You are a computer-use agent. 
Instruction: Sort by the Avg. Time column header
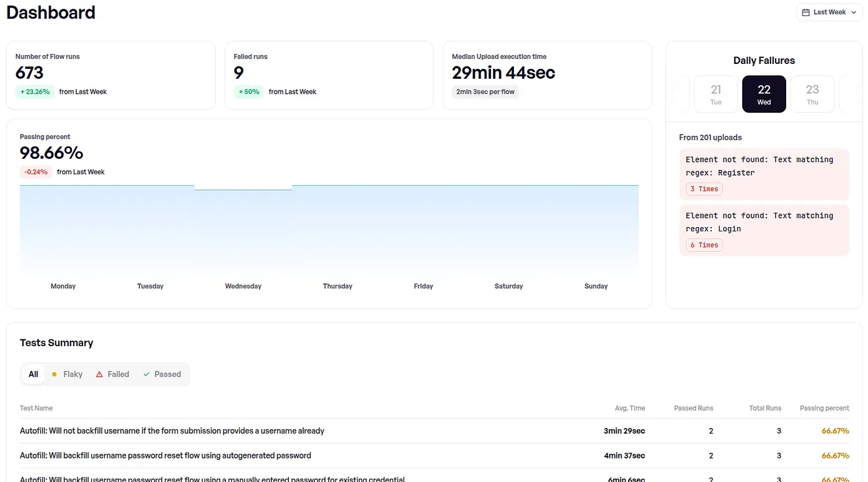click(629, 408)
